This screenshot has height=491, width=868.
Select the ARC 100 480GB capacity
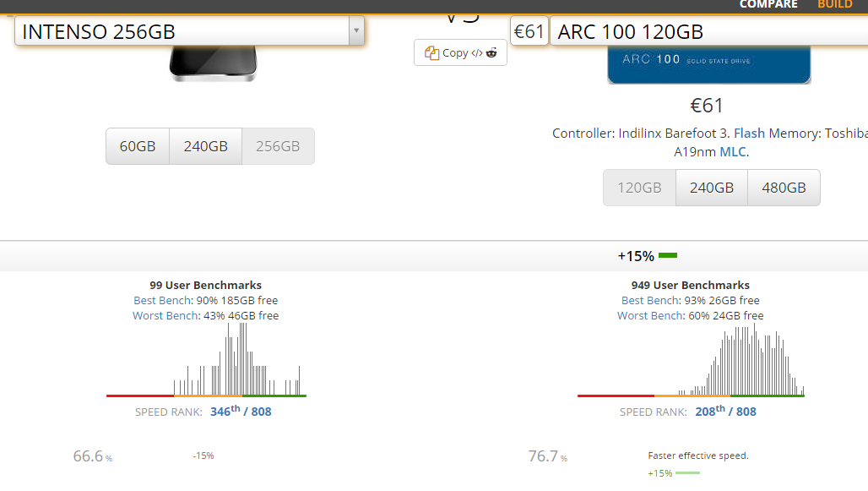click(x=784, y=188)
